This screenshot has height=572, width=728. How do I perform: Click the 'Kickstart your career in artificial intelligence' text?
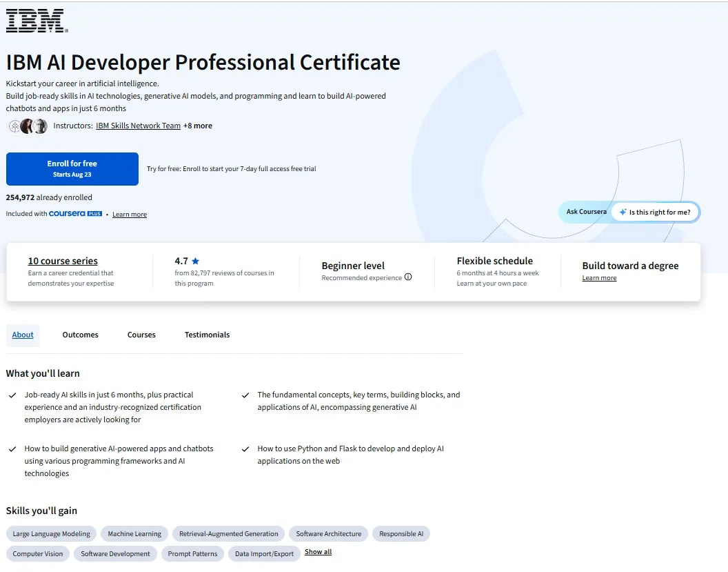(82, 83)
